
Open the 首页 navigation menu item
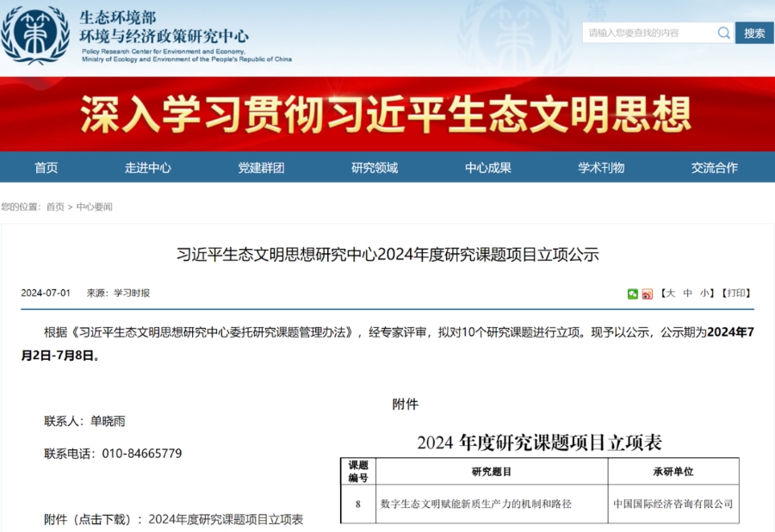tap(46, 168)
